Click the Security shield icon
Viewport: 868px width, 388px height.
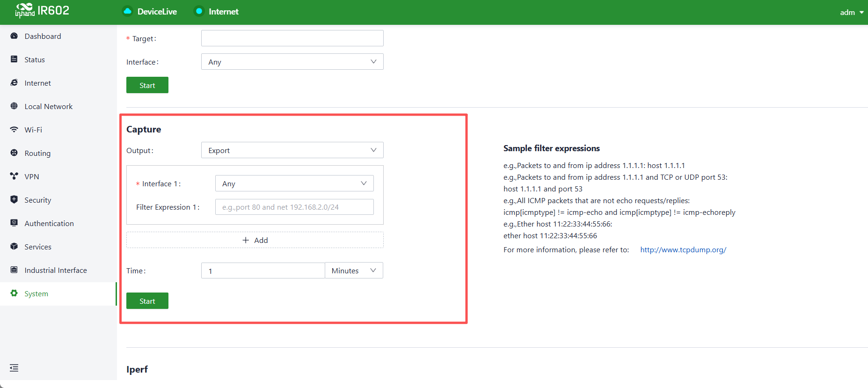point(14,199)
